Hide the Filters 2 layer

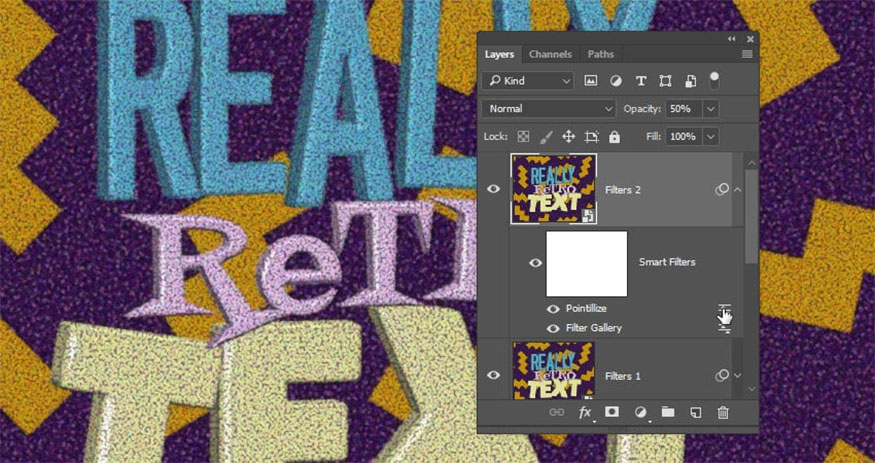pyautogui.click(x=493, y=189)
